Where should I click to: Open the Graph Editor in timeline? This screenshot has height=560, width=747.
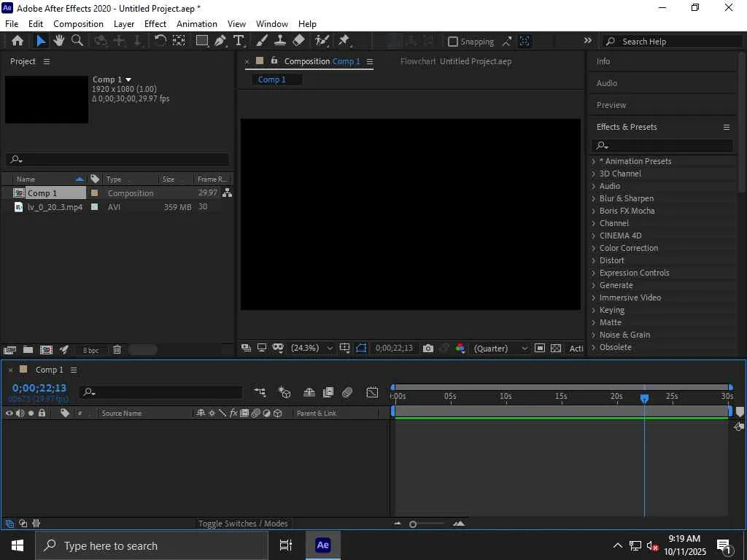(372, 392)
